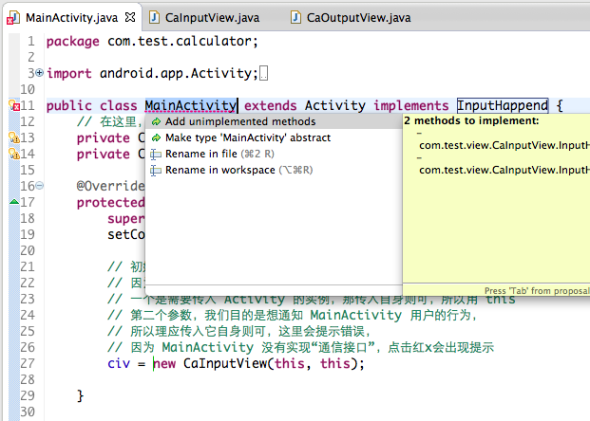Expand the folded imports on line 3
The height and width of the screenshot is (421, 590).
click(x=39, y=73)
